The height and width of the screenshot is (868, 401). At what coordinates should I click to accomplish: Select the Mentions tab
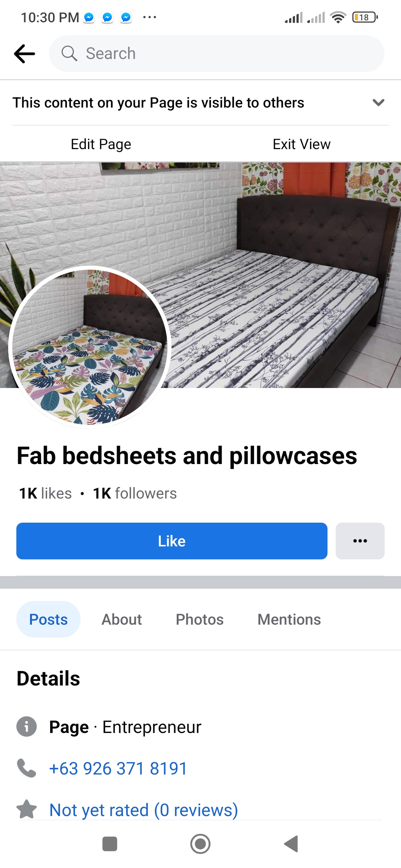(x=289, y=619)
